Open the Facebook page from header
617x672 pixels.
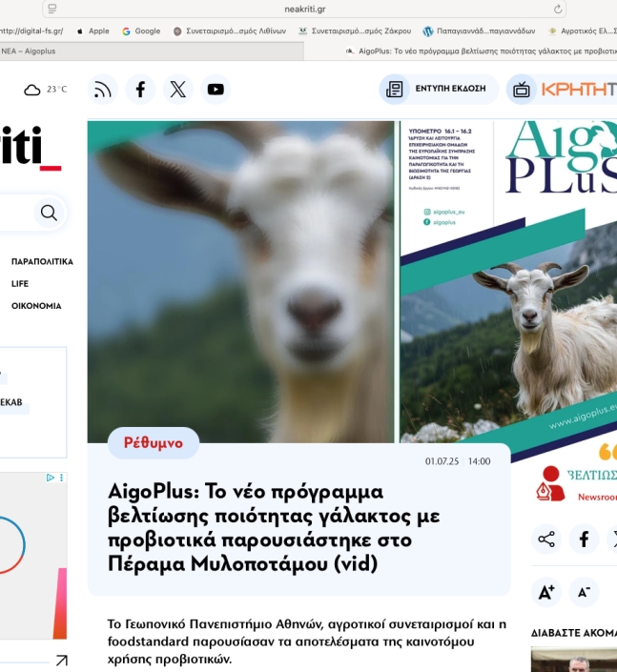(x=140, y=90)
